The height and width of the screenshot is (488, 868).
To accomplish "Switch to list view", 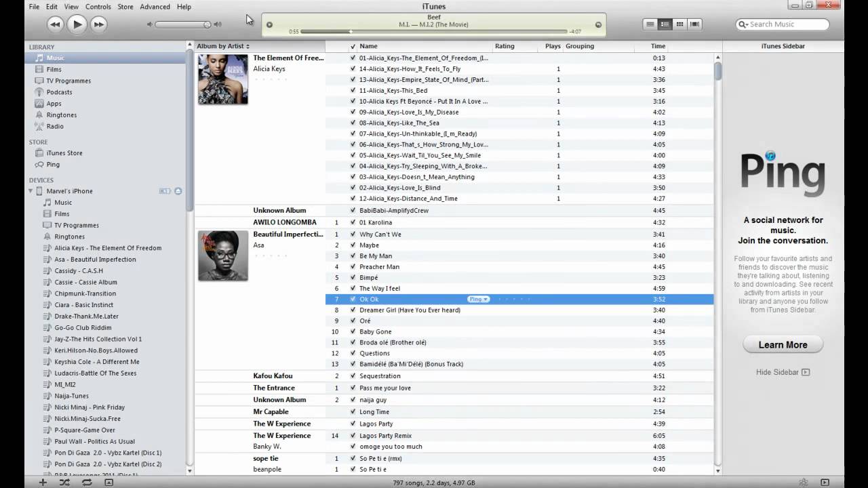I will point(650,24).
